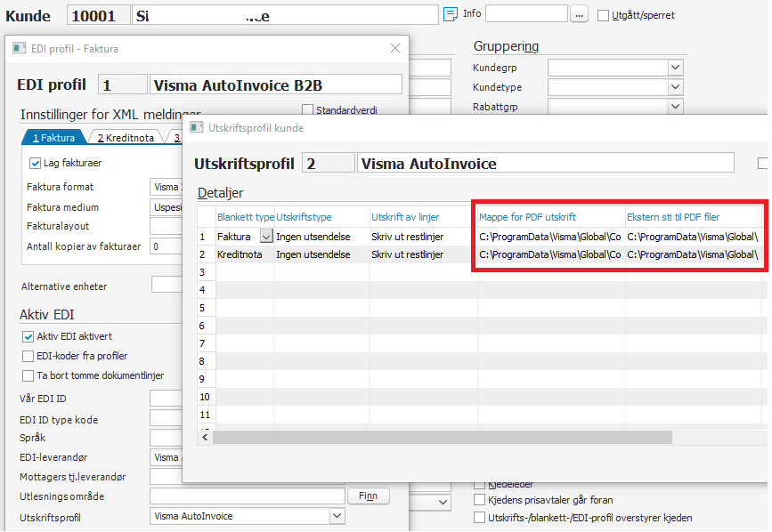The height and width of the screenshot is (532, 772).
Task: Toggle Kjedens prisavtaler går foran checkbox
Action: [479, 500]
